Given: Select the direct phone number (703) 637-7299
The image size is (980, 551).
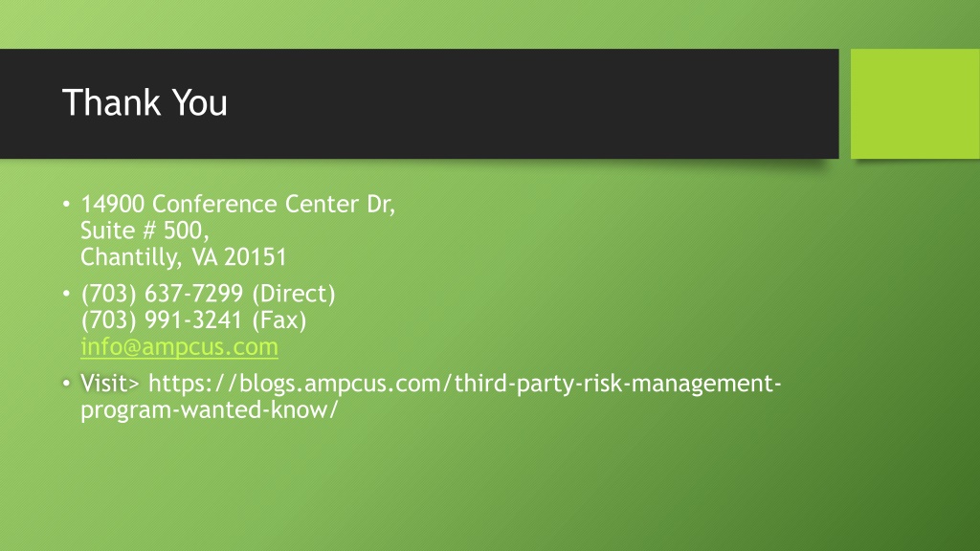Looking at the screenshot, I should [162, 294].
